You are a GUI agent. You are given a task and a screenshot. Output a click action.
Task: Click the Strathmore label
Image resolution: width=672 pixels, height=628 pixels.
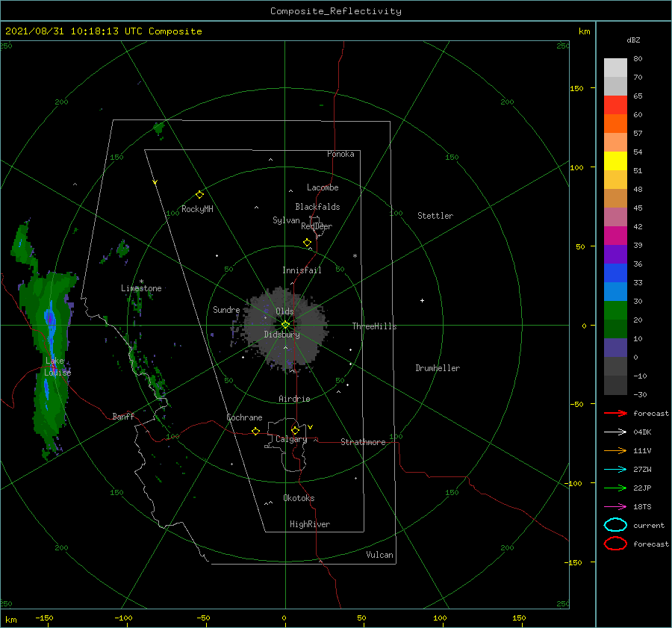point(363,442)
